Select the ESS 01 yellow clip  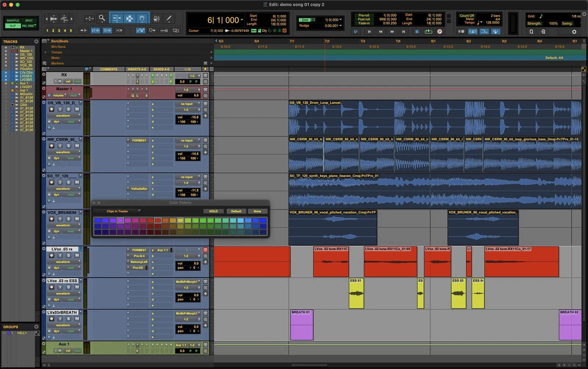(x=356, y=293)
